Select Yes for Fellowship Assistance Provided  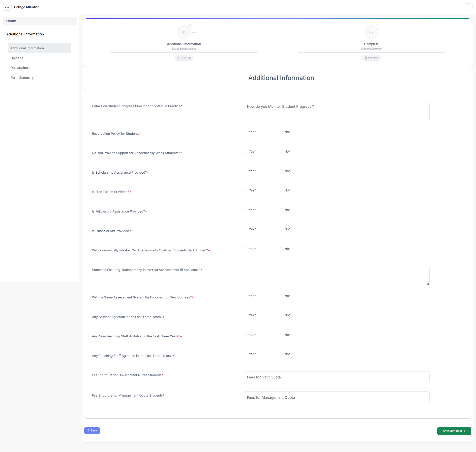[x=245, y=210]
